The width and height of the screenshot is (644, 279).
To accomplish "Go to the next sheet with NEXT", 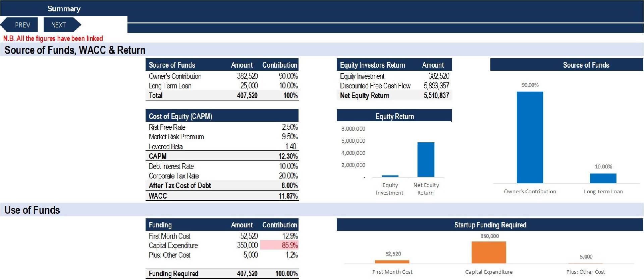I will click(62, 25).
